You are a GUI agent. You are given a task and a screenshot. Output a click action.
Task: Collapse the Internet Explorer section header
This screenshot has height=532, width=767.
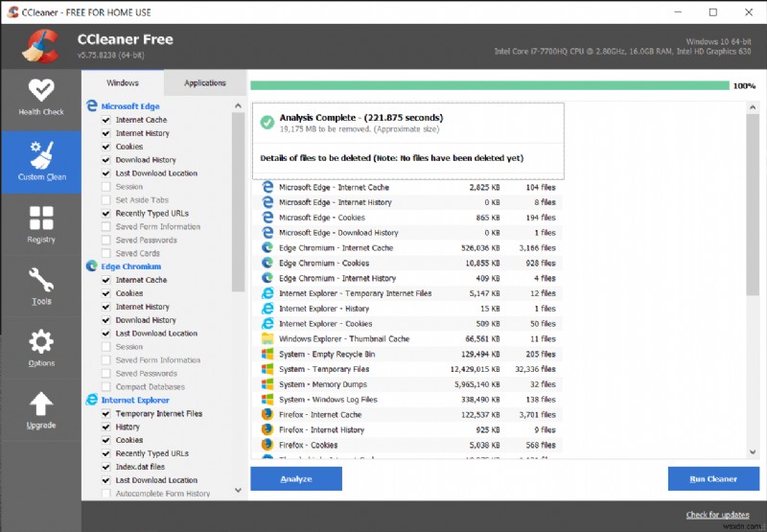135,400
